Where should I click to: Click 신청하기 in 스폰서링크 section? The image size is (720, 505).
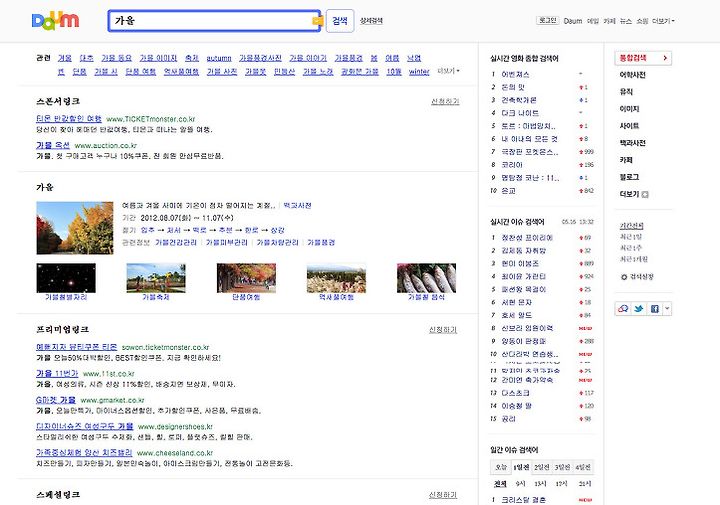tap(445, 101)
